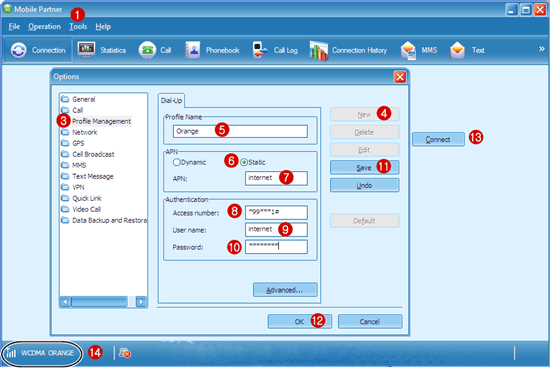Click the Advanced... button
550x368 pixels.
tap(285, 290)
